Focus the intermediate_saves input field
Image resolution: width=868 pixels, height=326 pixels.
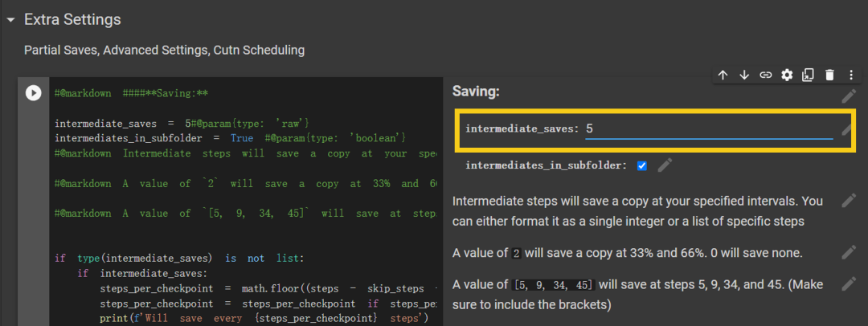[x=707, y=128]
